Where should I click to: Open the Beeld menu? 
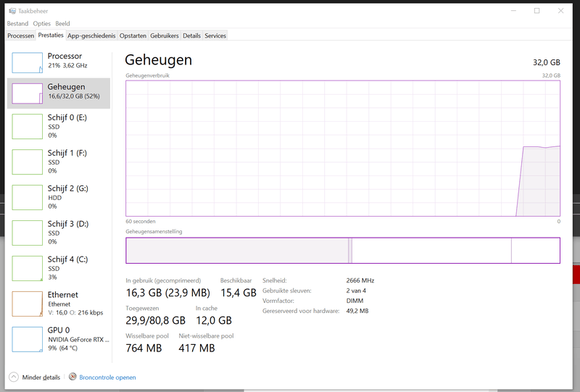(x=62, y=24)
